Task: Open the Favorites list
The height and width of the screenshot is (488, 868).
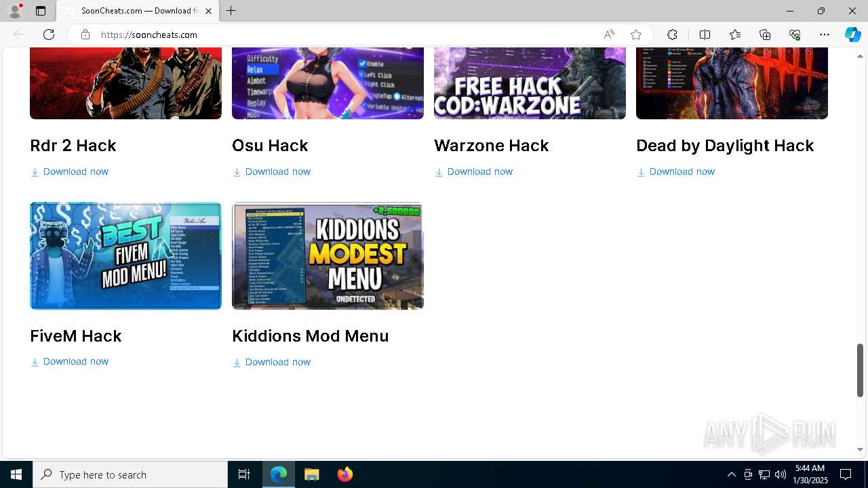Action: [735, 35]
